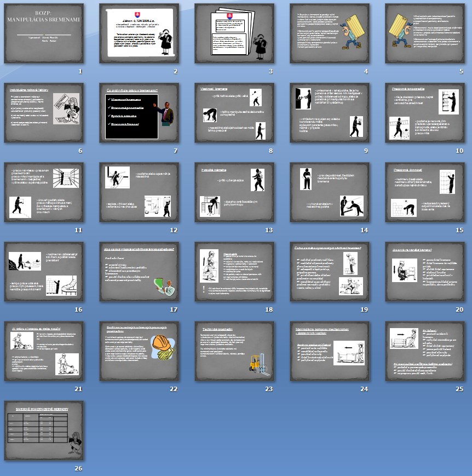Viewport: 472px width, 476px height.
Task: Select slide 14 with two workers lifting
Action: [330, 193]
